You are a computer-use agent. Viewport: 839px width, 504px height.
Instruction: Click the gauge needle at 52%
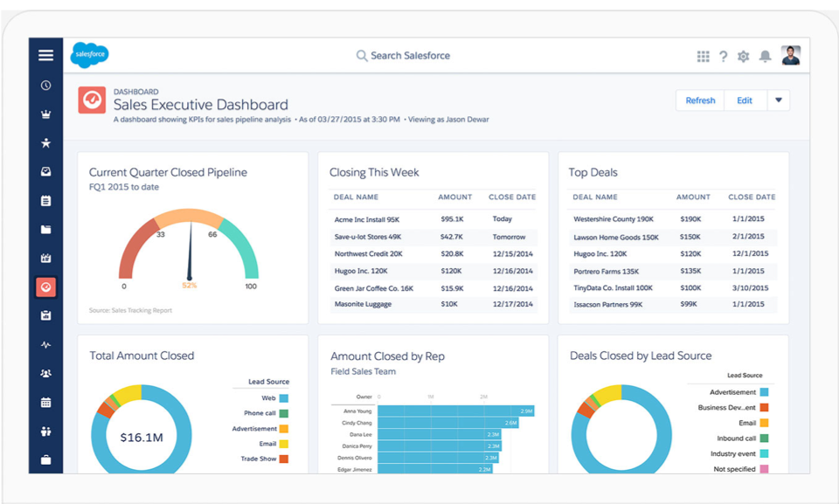click(190, 252)
